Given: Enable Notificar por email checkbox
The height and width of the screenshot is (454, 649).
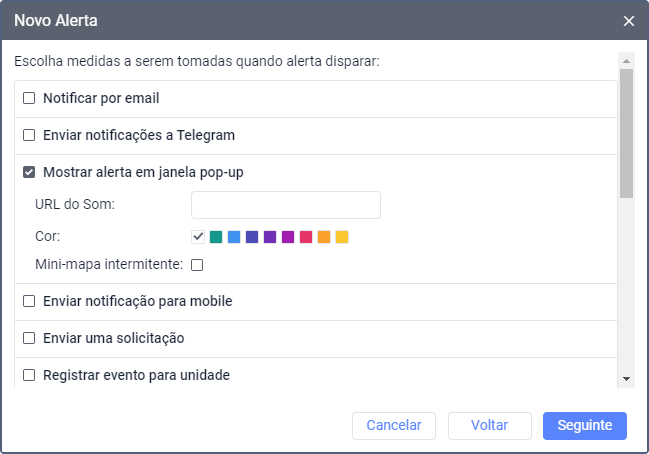Looking at the screenshot, I should (29, 98).
